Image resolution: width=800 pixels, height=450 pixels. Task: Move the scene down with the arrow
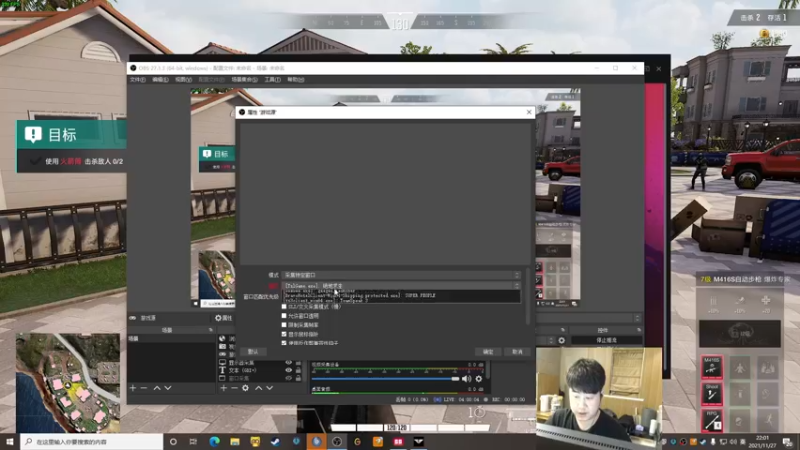(x=168, y=388)
